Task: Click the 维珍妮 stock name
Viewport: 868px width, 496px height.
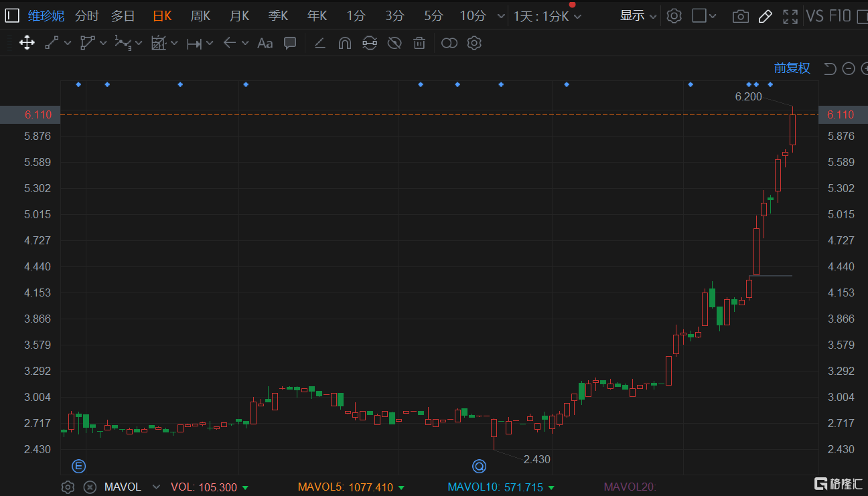Action: click(46, 16)
